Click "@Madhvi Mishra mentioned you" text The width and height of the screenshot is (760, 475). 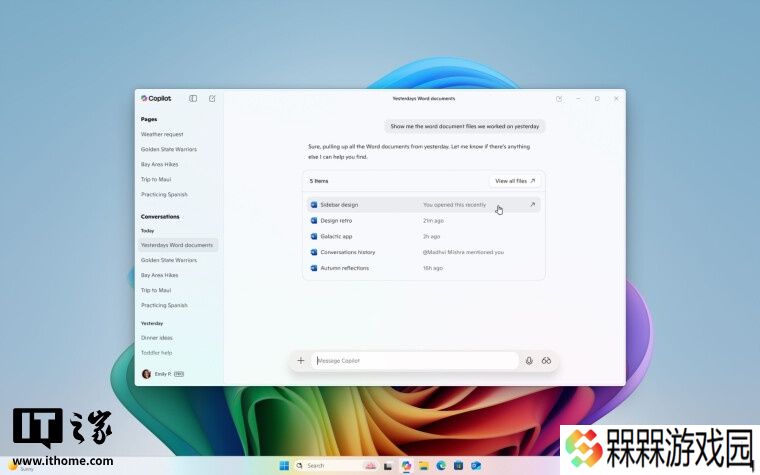click(x=463, y=252)
